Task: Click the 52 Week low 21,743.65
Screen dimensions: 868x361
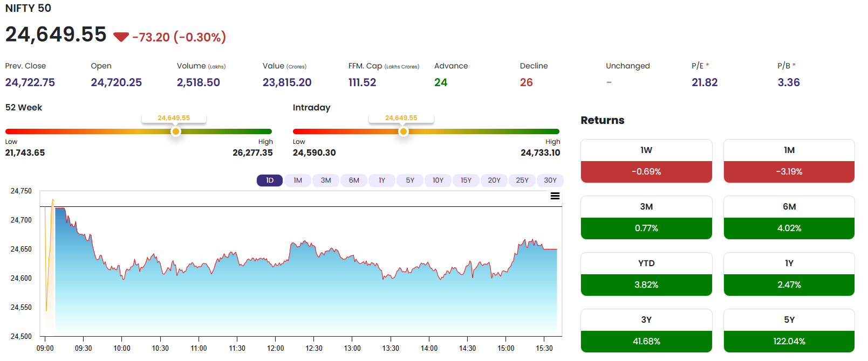Action: 25,152
